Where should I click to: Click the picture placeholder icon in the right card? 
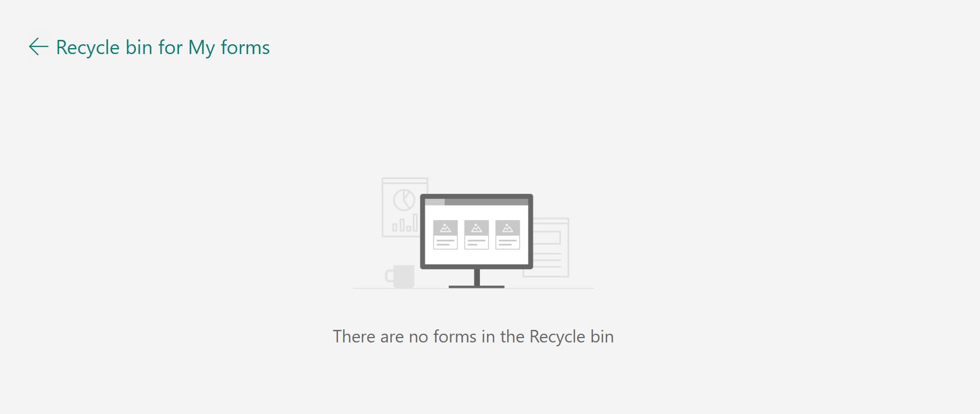click(508, 228)
